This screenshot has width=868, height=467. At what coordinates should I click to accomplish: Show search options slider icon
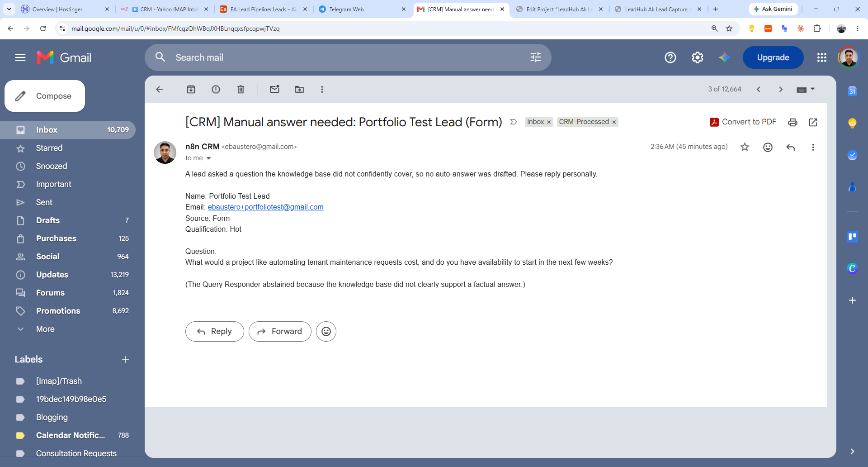point(535,57)
